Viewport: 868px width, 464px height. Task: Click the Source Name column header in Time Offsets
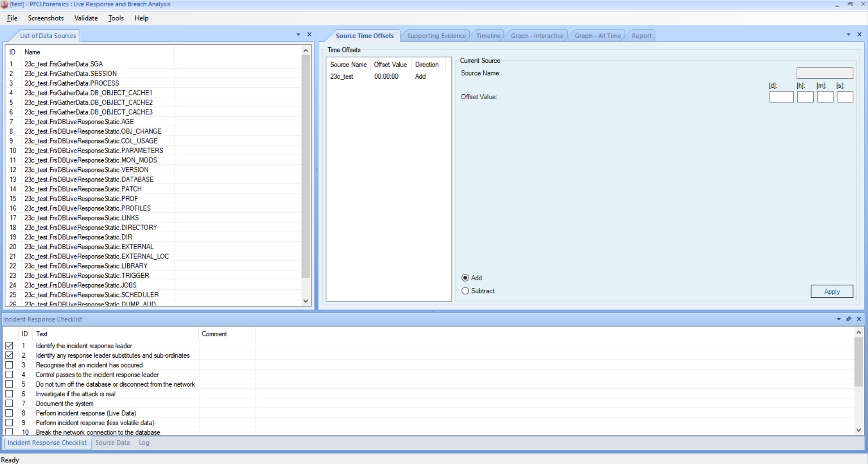point(348,65)
